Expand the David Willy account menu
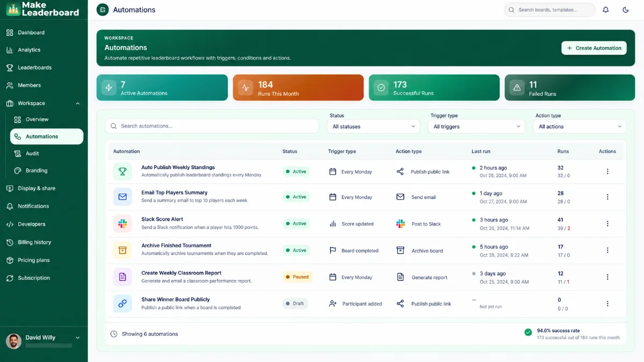This screenshot has width=644, height=362. 78,338
